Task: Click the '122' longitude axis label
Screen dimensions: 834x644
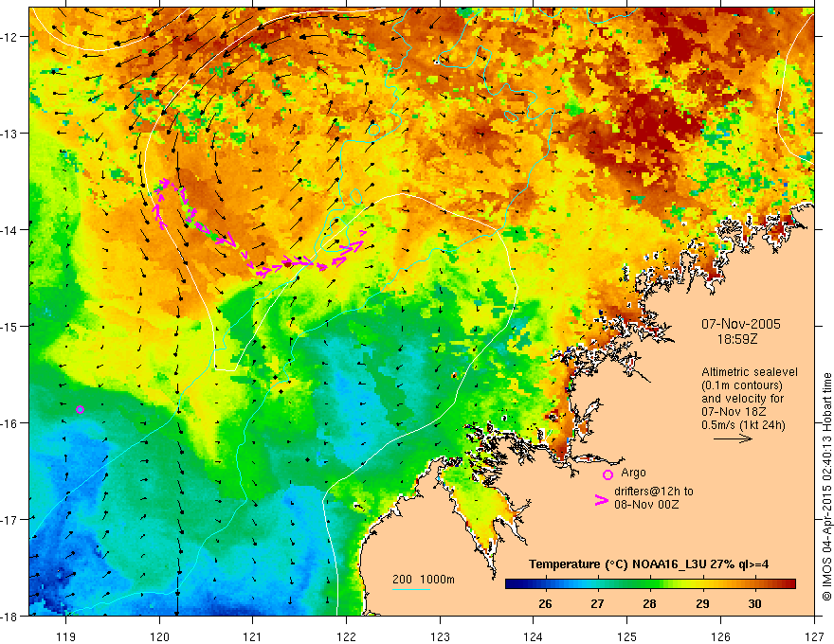Action: (346, 636)
